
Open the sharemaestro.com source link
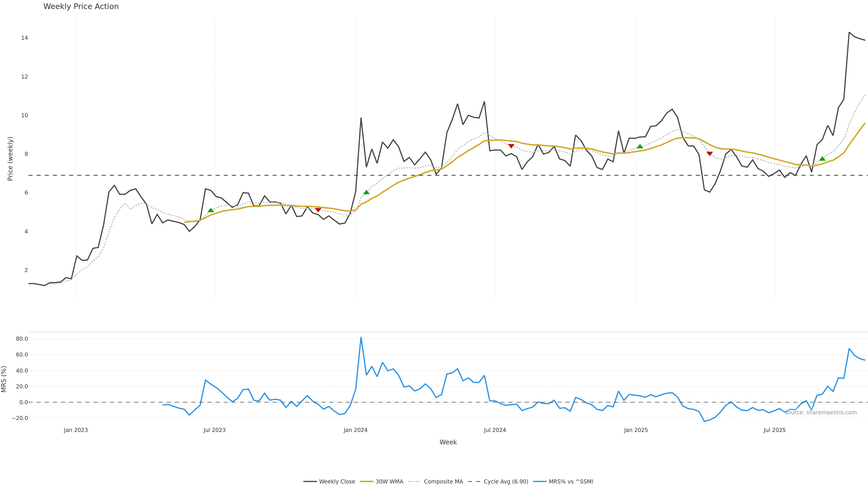pyautogui.click(x=821, y=413)
